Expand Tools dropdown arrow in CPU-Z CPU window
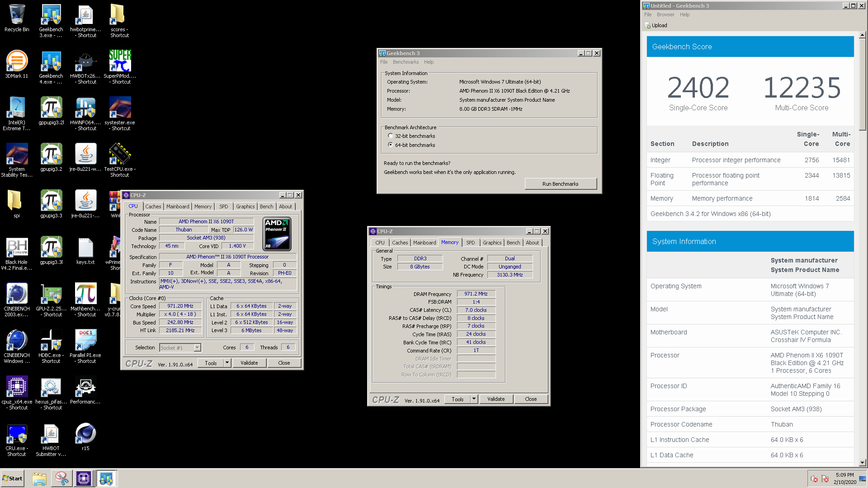 point(227,363)
